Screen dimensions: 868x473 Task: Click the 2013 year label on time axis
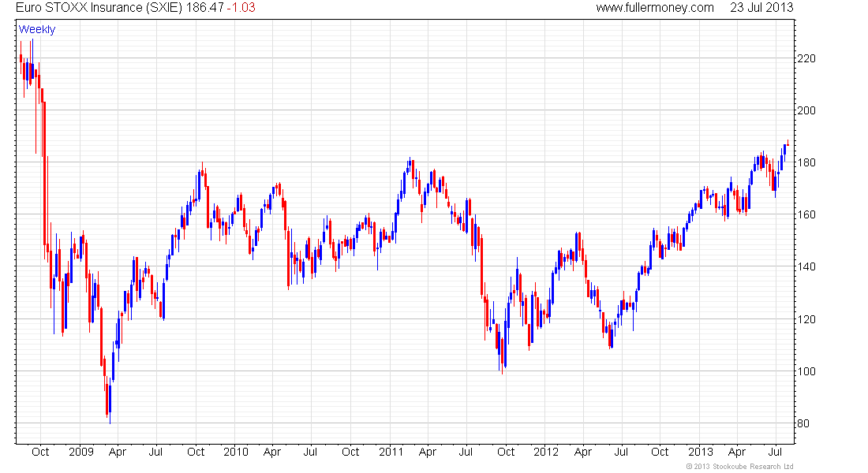click(700, 452)
